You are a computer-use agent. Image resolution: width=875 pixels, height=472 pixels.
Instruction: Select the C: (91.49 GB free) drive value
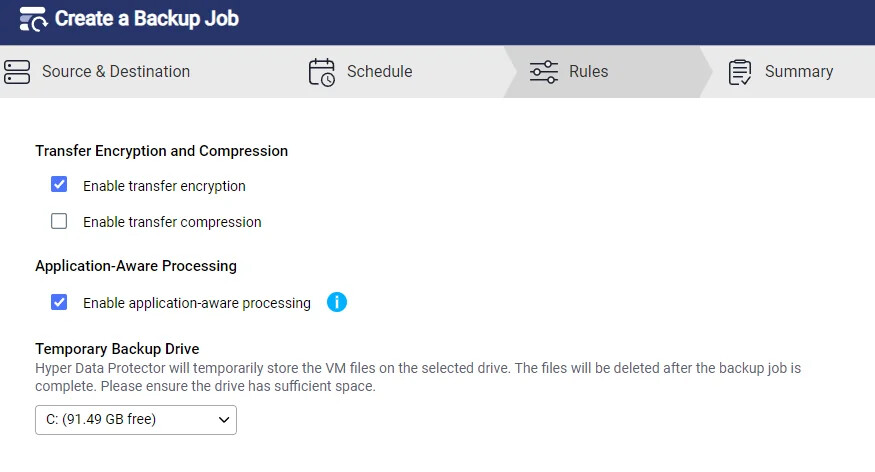pyautogui.click(x=101, y=419)
